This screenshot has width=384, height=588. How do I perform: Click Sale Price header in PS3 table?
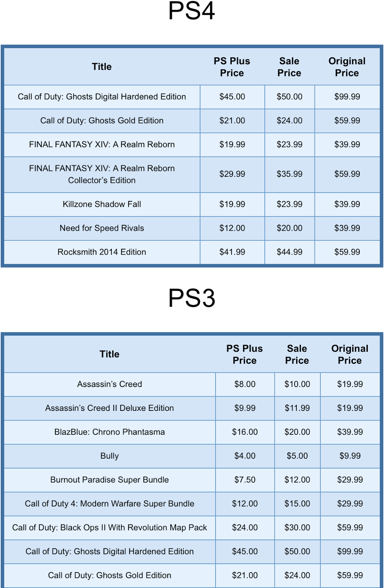297,354
